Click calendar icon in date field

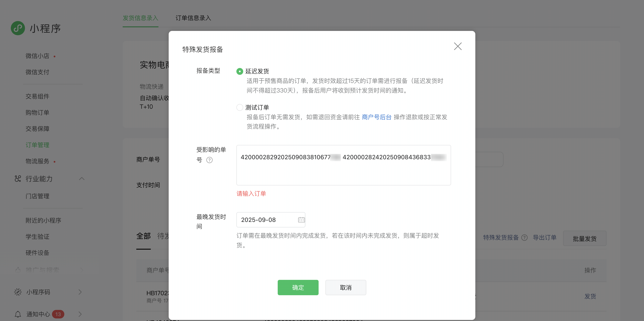click(x=301, y=220)
